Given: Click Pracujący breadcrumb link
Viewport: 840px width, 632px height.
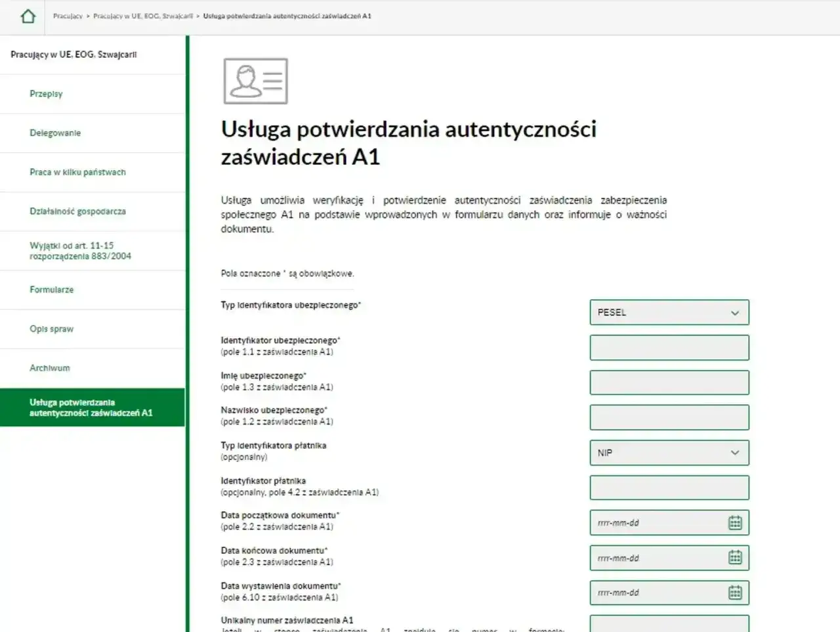Looking at the screenshot, I should [x=68, y=16].
